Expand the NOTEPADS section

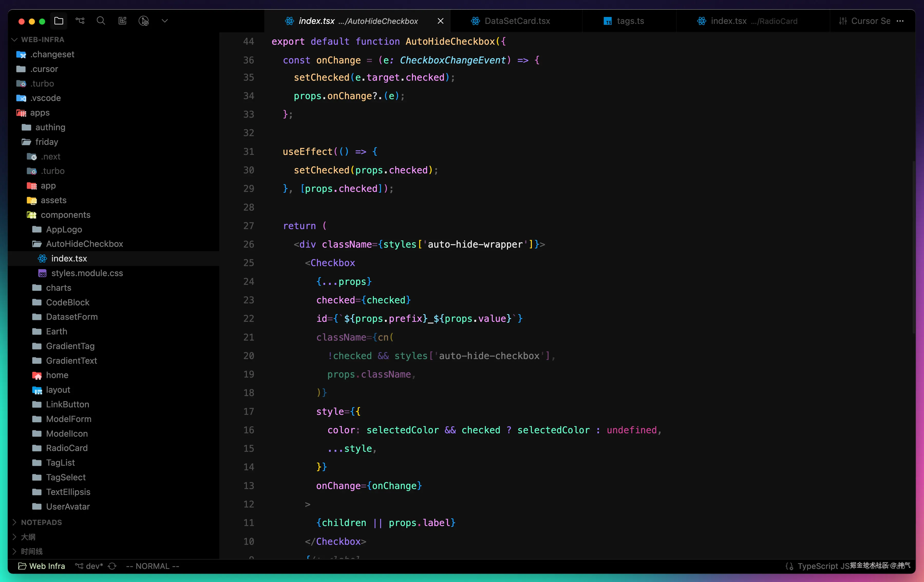click(15, 522)
